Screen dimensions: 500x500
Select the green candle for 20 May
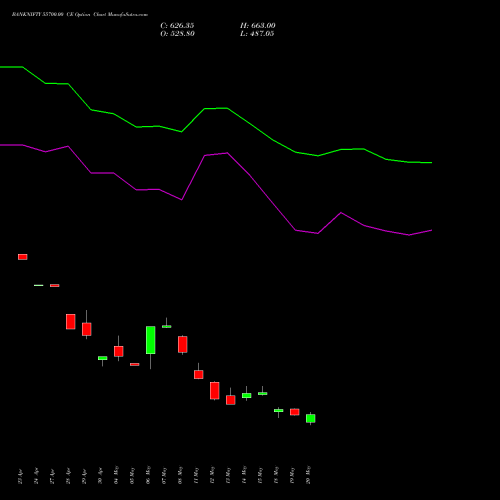pyautogui.click(x=311, y=418)
